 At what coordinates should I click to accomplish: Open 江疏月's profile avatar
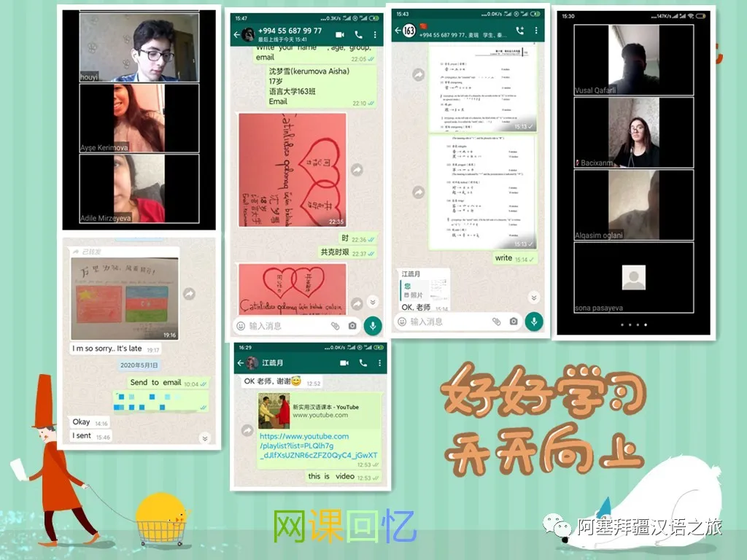[252, 363]
